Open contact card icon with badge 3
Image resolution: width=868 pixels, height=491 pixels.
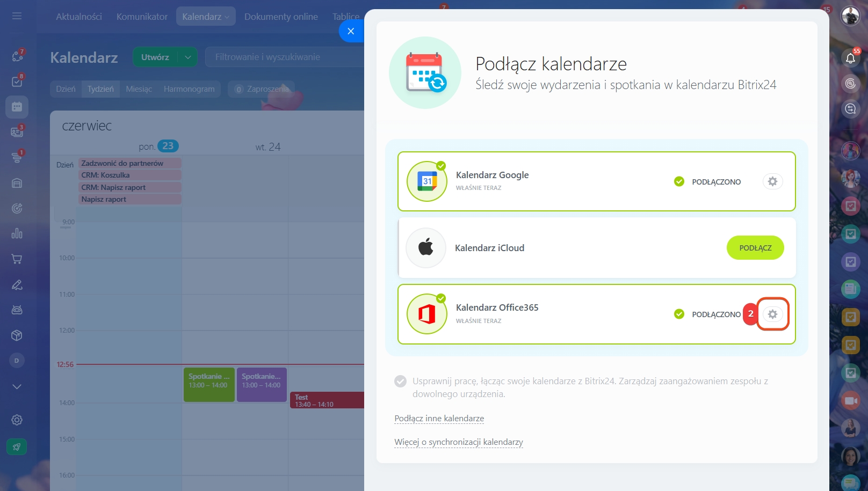[x=17, y=132]
